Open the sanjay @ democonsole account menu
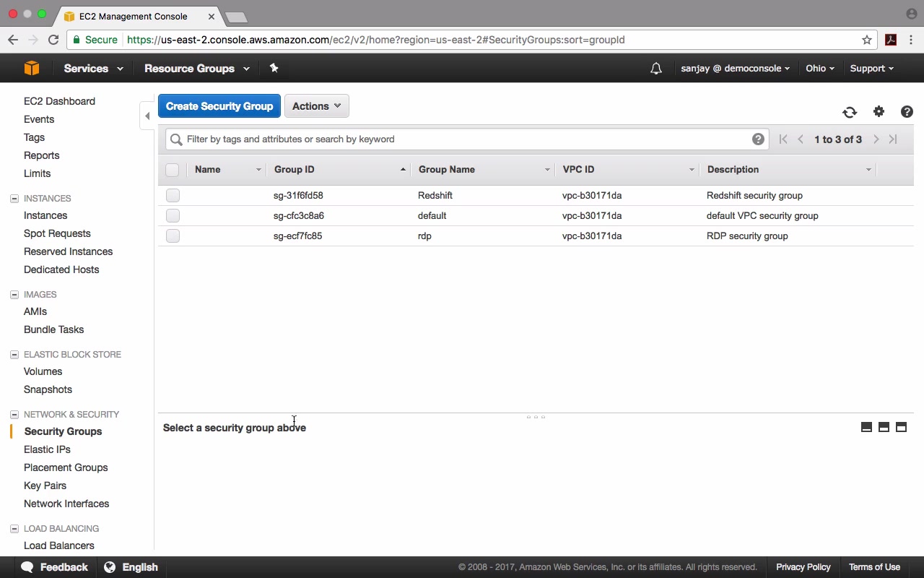This screenshot has width=924, height=578. (735, 69)
